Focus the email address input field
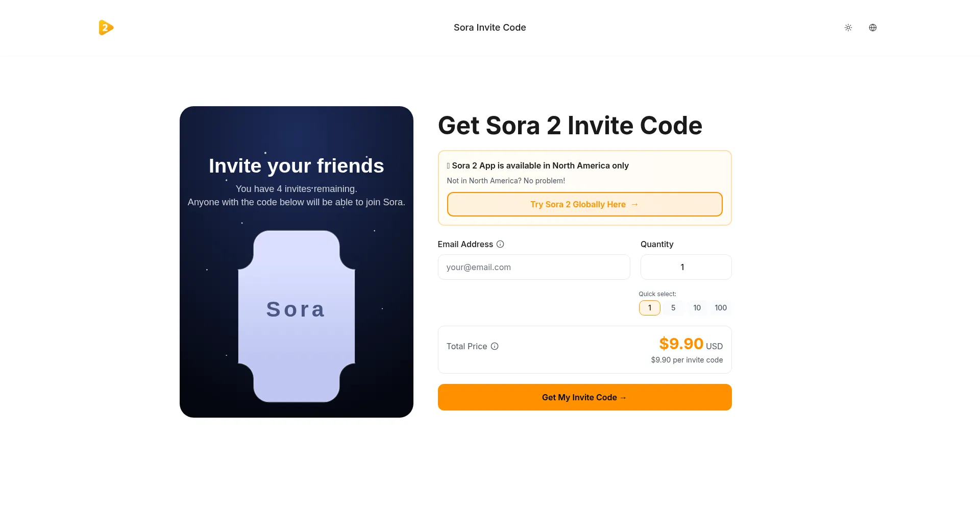Viewport: 980px width, 507px height. (534, 267)
